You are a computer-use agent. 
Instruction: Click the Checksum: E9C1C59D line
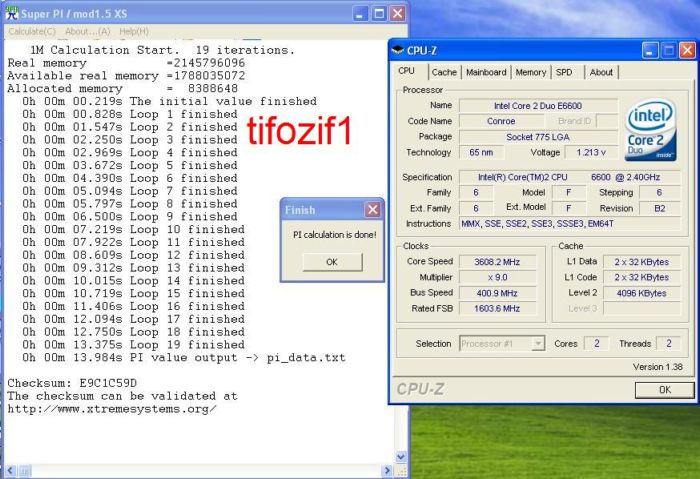tap(72, 383)
